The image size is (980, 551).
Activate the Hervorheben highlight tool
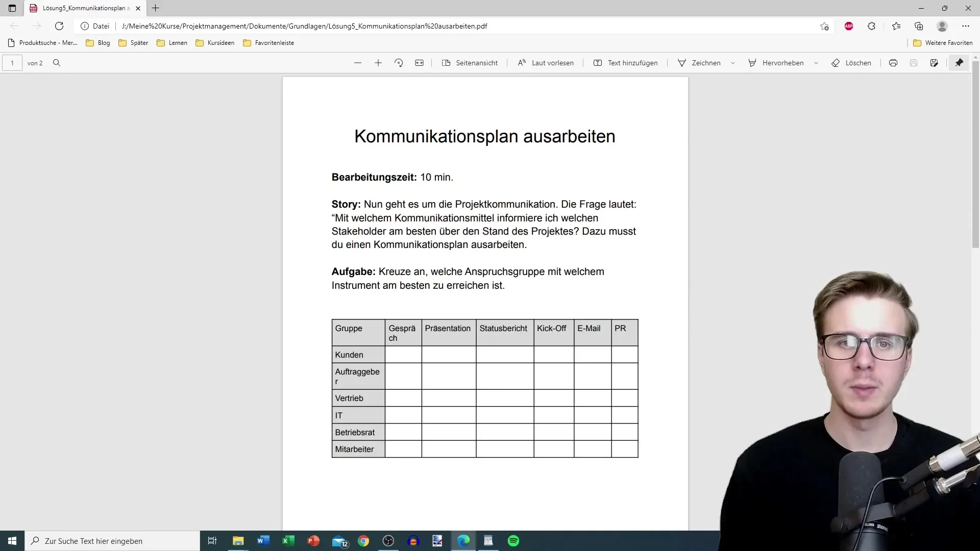pyautogui.click(x=776, y=63)
